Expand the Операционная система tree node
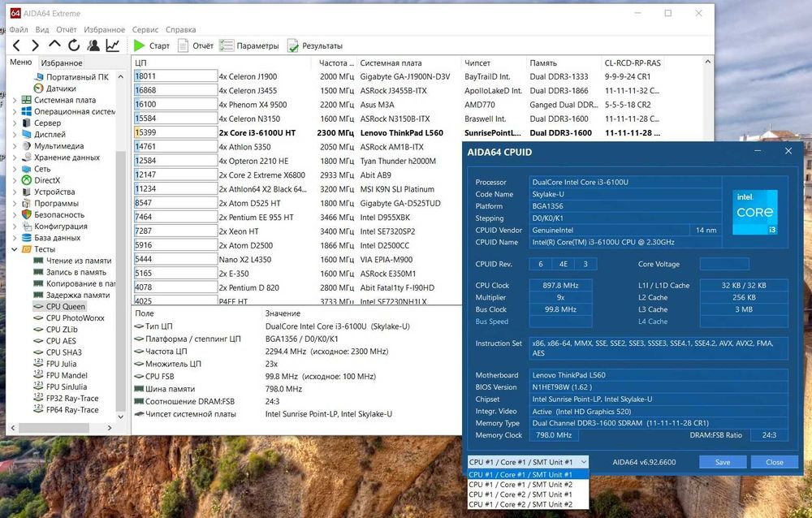 point(15,111)
